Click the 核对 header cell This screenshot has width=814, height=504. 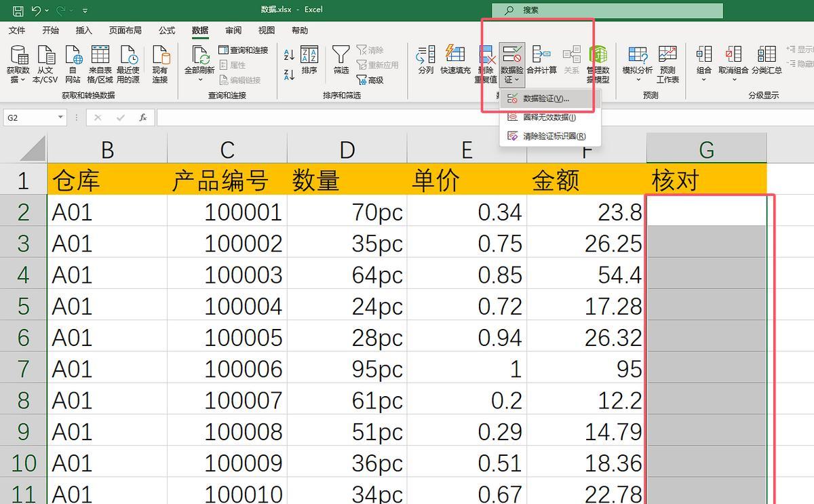pyautogui.click(x=707, y=180)
